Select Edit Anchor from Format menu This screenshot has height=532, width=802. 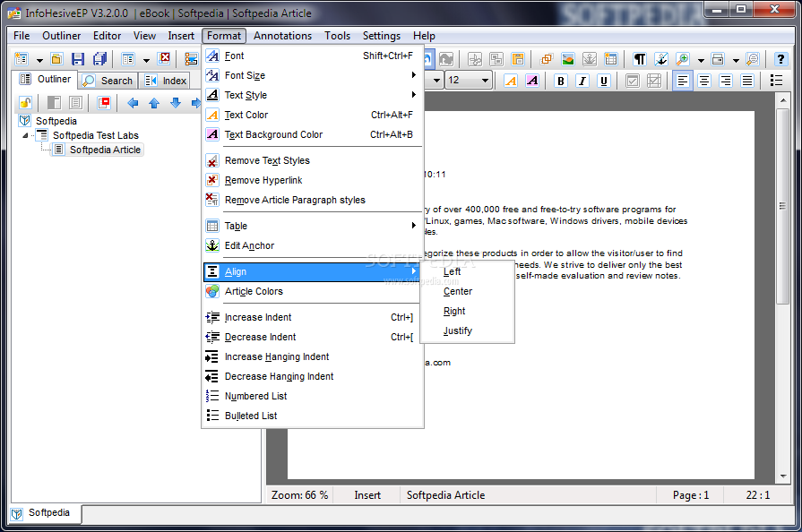pos(313,245)
